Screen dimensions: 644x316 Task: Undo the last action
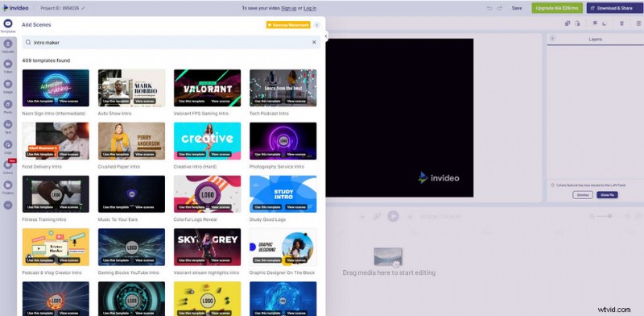[489, 8]
